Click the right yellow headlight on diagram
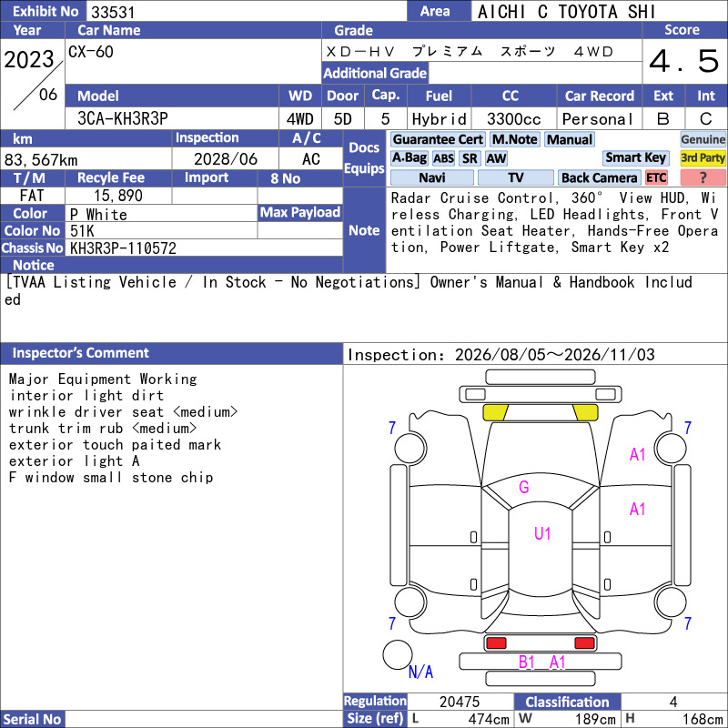Viewport: 728px width, 728px height. click(x=585, y=412)
